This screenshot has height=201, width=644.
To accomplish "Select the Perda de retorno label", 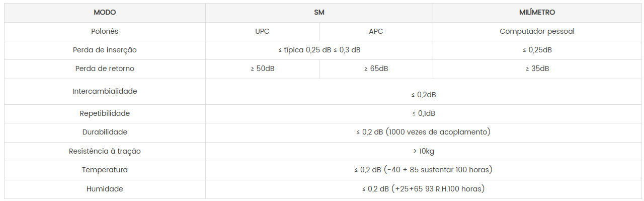I will point(105,69).
